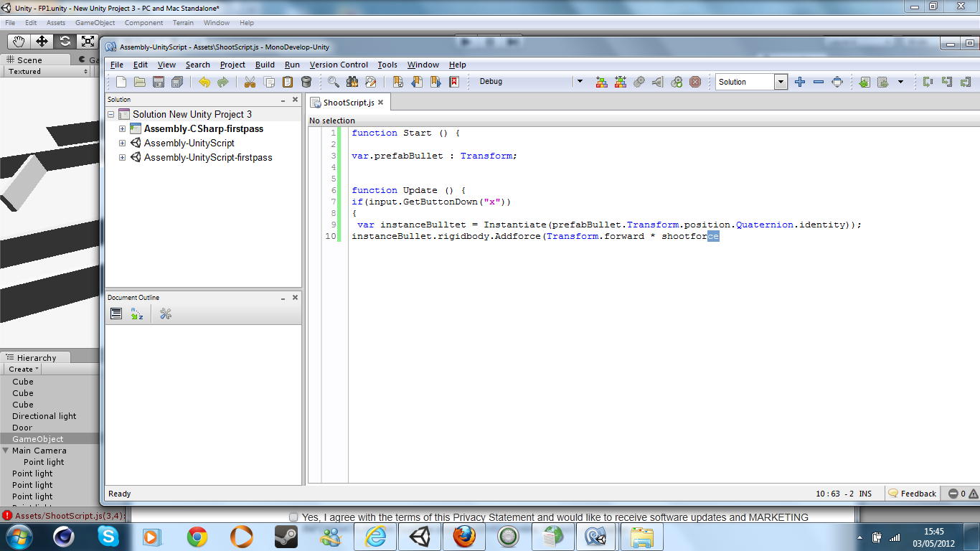Toggle grouping in the Document Outline panel
The height and width of the screenshot is (551, 980).
pyautogui.click(x=116, y=314)
